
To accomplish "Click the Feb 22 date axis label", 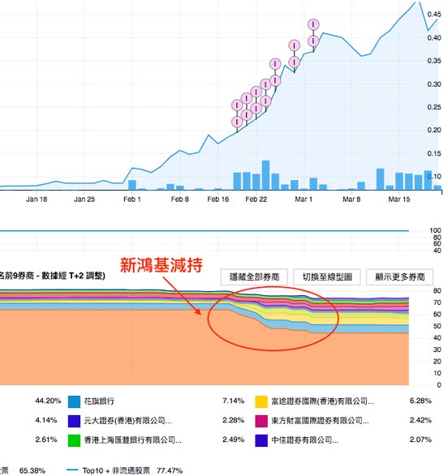I will click(256, 199).
